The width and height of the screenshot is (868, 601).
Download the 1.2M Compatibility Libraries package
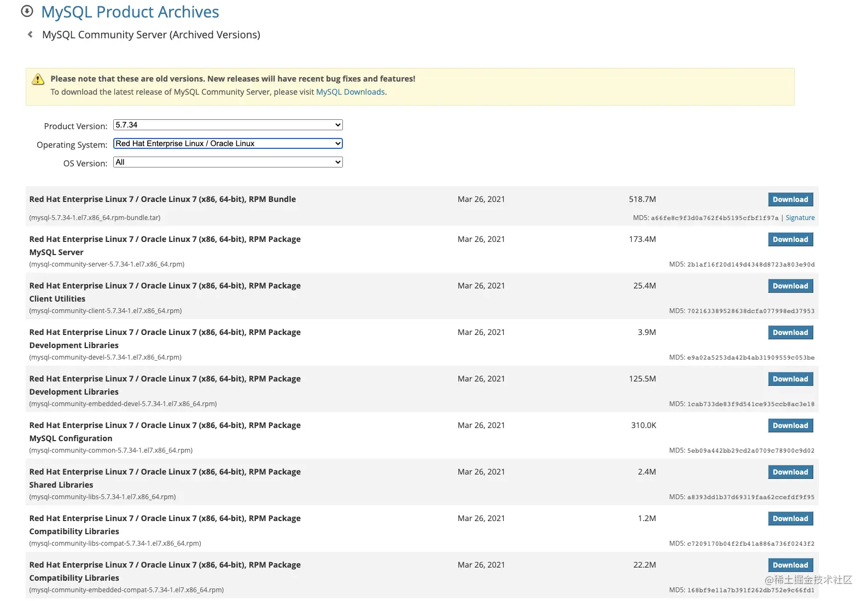click(x=790, y=518)
